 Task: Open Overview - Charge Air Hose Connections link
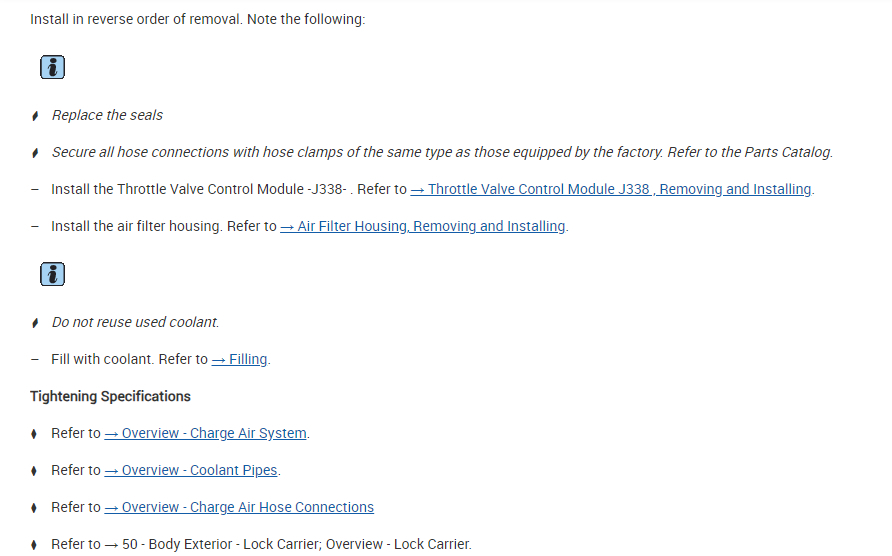239,507
